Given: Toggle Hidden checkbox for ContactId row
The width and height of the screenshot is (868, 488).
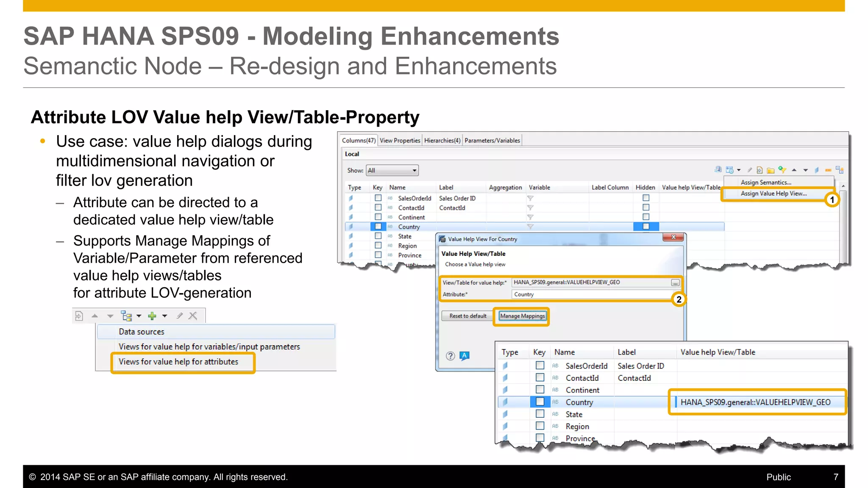Looking at the screenshot, I should click(x=646, y=208).
